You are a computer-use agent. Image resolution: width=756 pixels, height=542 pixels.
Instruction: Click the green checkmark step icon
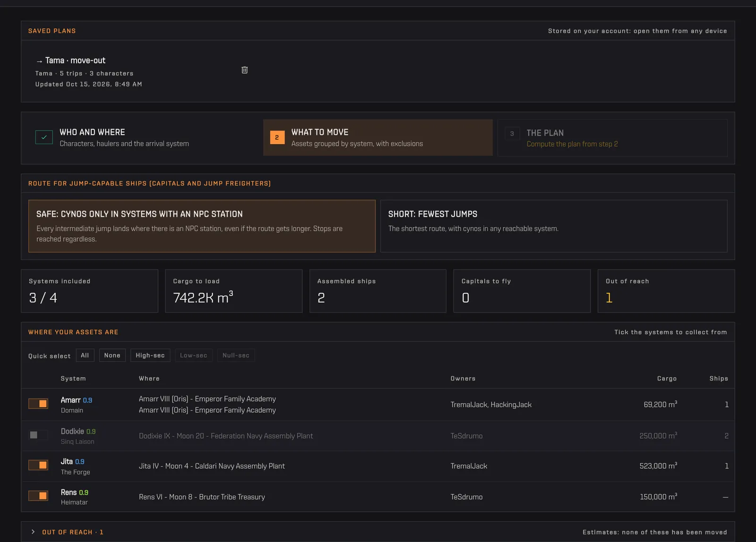(44, 137)
